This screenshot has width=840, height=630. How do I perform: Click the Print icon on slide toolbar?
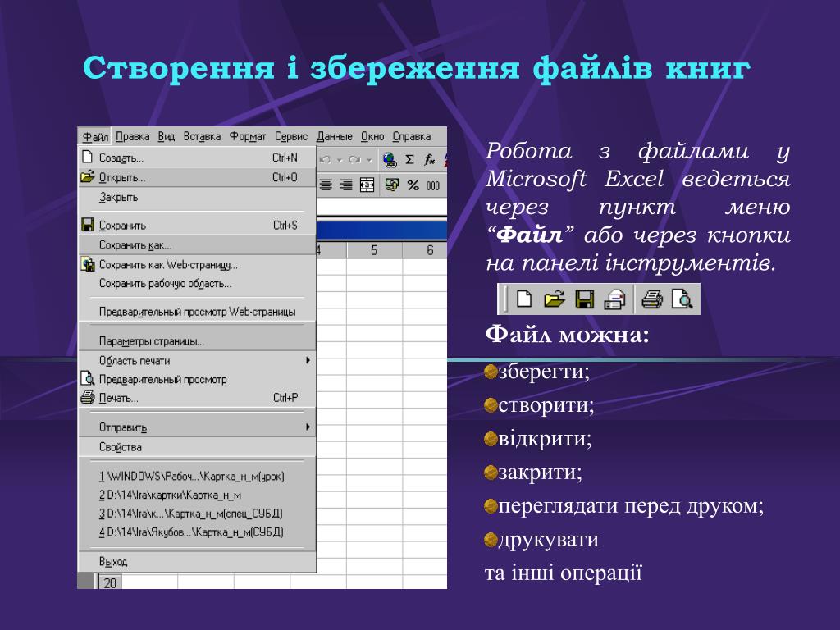(x=652, y=299)
